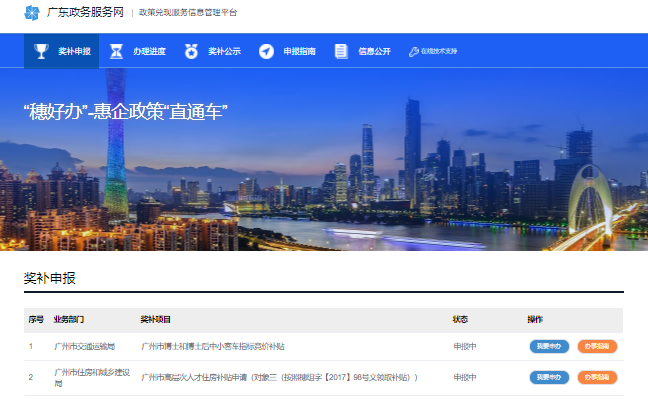Click the trophy icon for 奖补申报

(41, 51)
